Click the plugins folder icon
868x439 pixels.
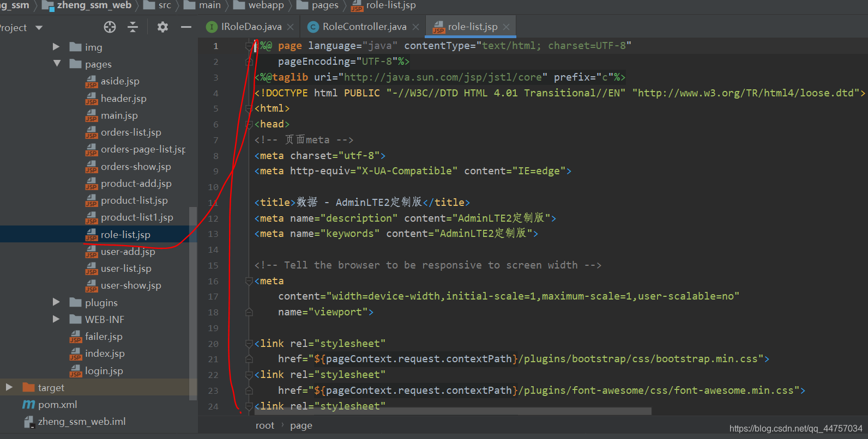(x=76, y=302)
